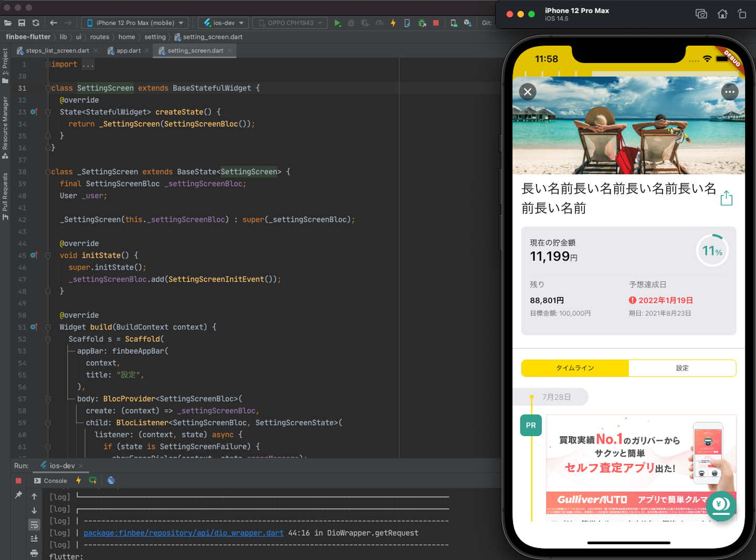Tap the 設定 tab in the phone app

pos(682,368)
